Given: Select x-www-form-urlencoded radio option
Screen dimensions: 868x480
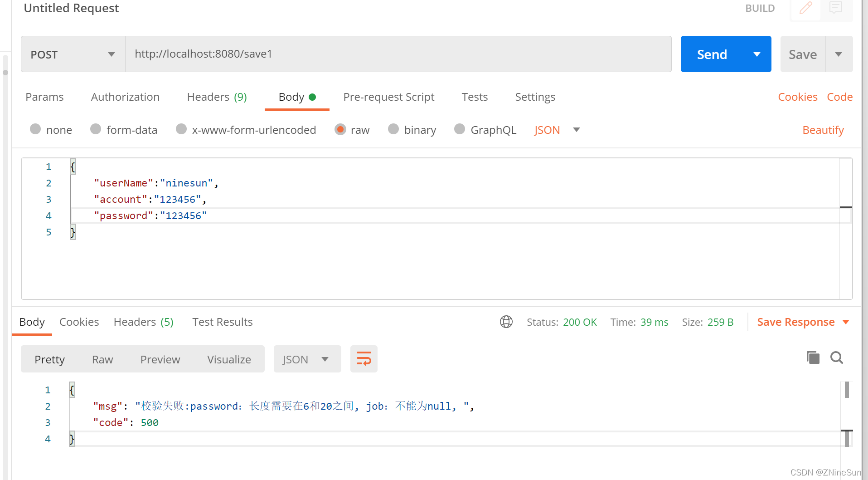Looking at the screenshot, I should coord(181,129).
